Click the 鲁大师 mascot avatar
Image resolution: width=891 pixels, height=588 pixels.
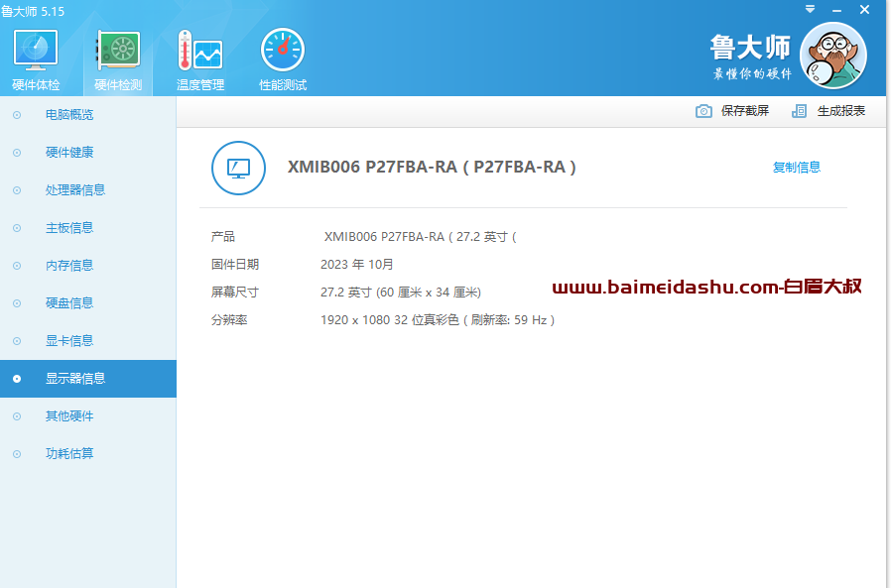(x=833, y=56)
